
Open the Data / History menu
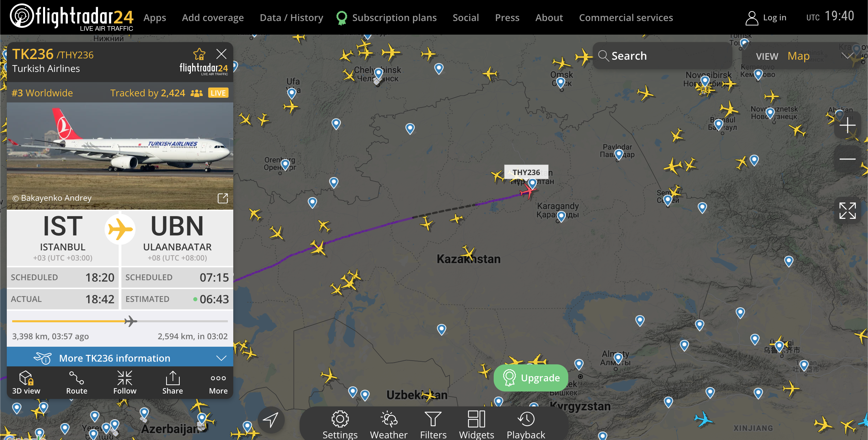[x=291, y=18]
